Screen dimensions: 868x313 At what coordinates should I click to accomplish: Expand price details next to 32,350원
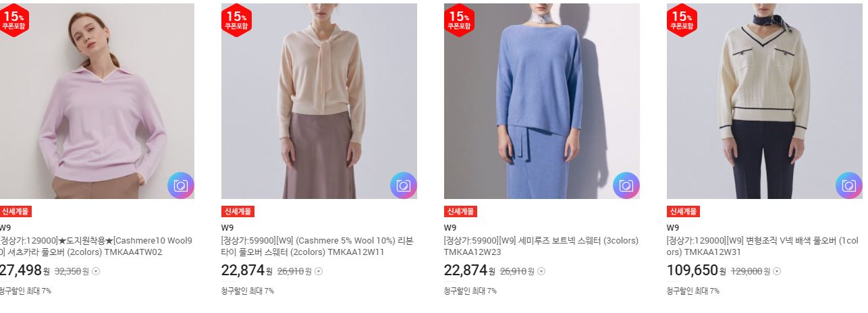pyautogui.click(x=96, y=272)
